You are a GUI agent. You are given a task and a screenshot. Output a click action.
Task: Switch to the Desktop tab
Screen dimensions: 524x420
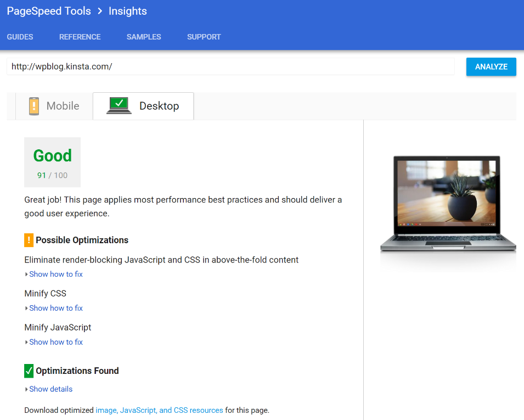[x=143, y=106]
